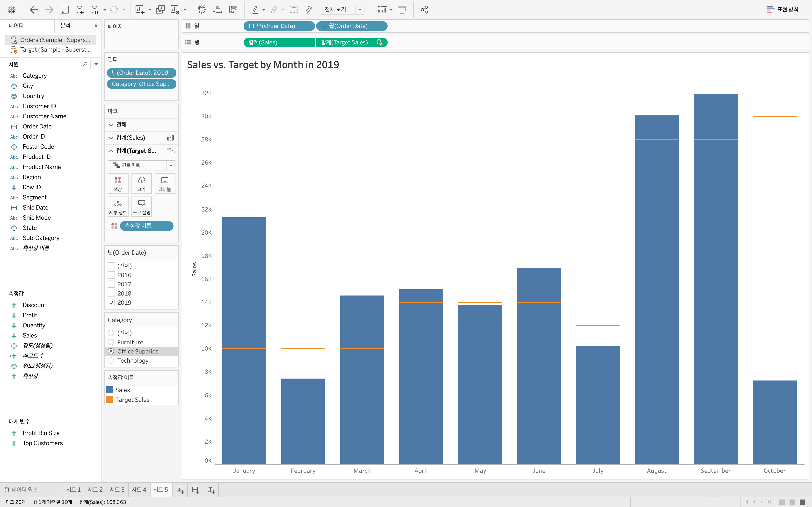Switch to the 분석 analytics pane tab

pos(78,26)
